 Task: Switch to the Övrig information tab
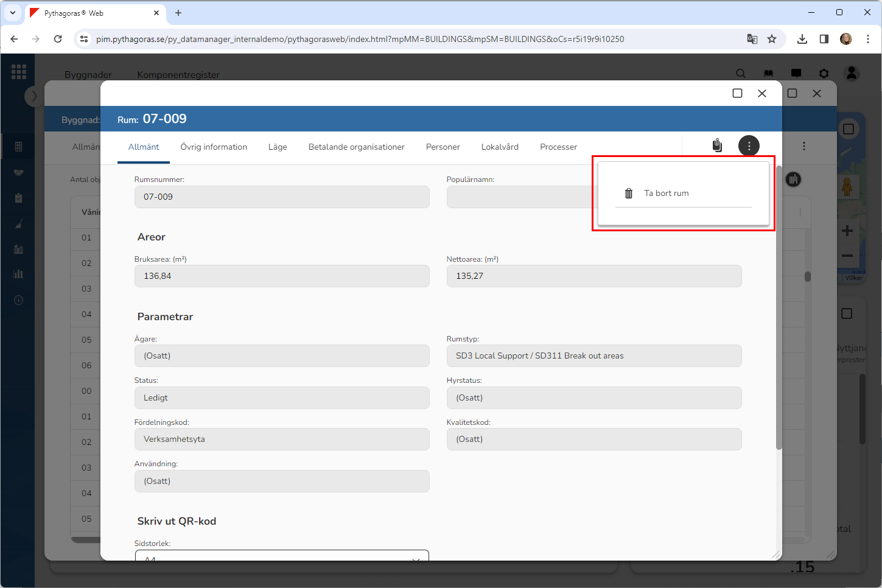point(214,147)
